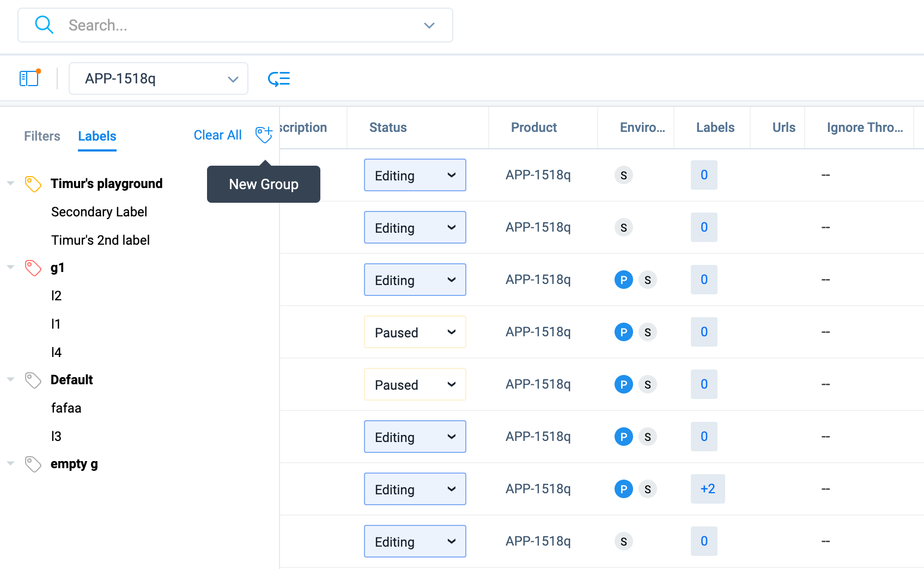
Task: Collapse the g1 label group
Action: (10, 267)
